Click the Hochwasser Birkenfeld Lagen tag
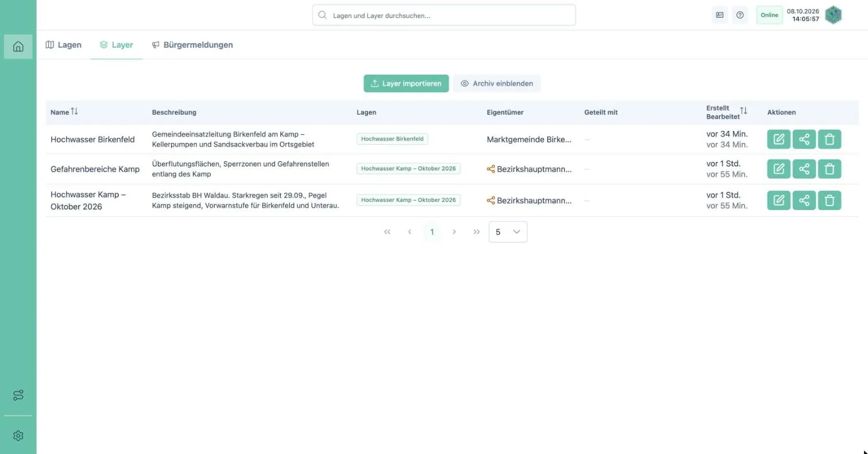The width and height of the screenshot is (868, 454). coord(392,139)
